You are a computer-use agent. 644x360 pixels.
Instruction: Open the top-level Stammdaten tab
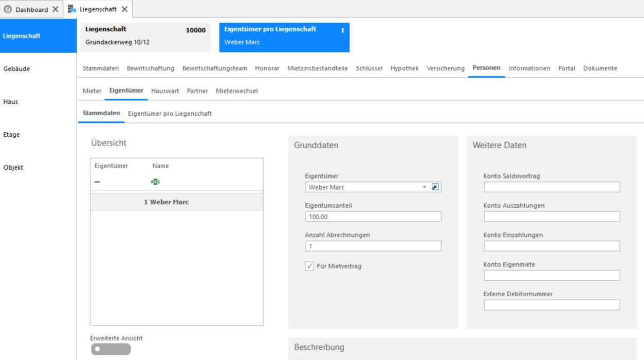(x=101, y=68)
